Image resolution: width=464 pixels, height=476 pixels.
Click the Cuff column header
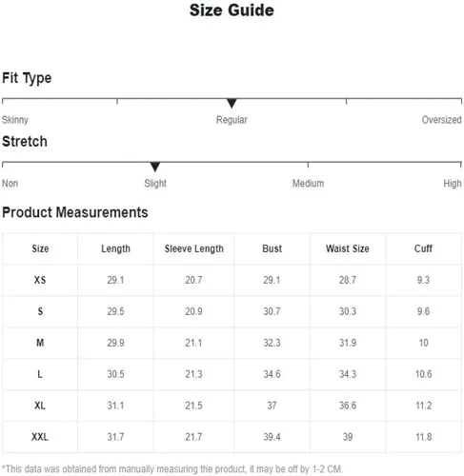point(423,248)
